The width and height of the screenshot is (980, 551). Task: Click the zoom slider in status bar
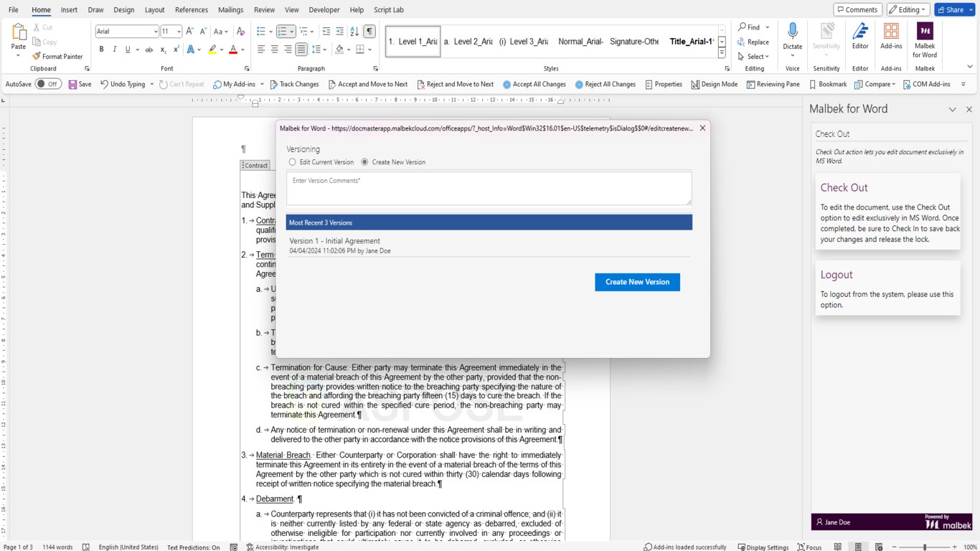tap(924, 547)
